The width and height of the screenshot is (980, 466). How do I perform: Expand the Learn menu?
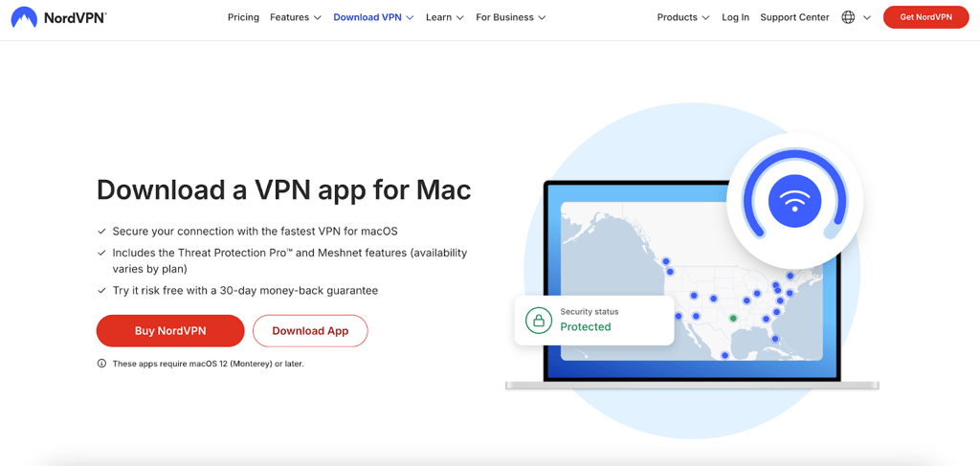click(445, 17)
